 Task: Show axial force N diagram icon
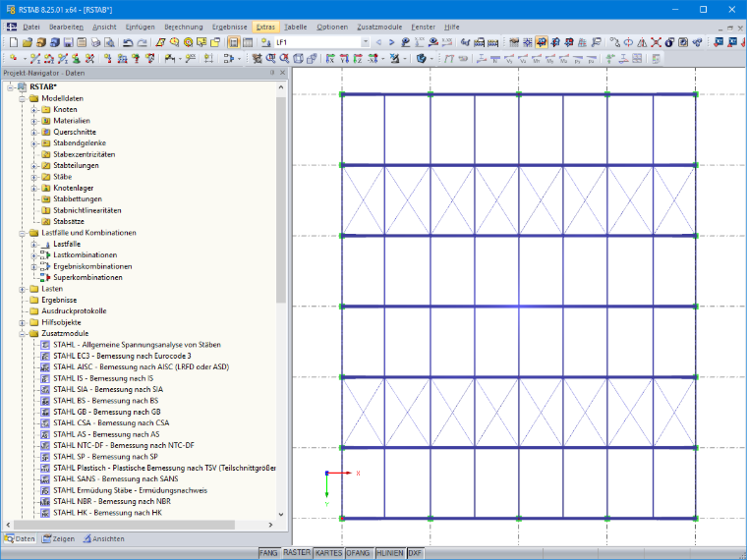(495, 59)
